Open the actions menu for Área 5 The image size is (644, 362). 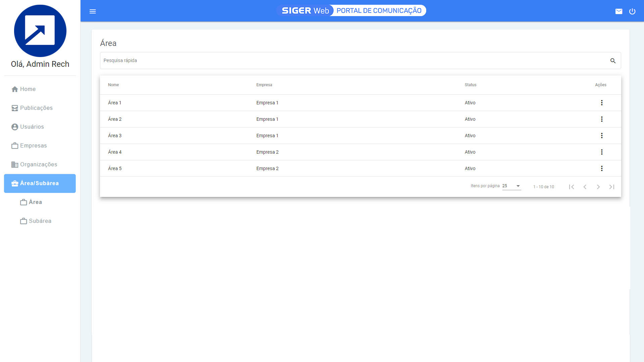point(602,168)
